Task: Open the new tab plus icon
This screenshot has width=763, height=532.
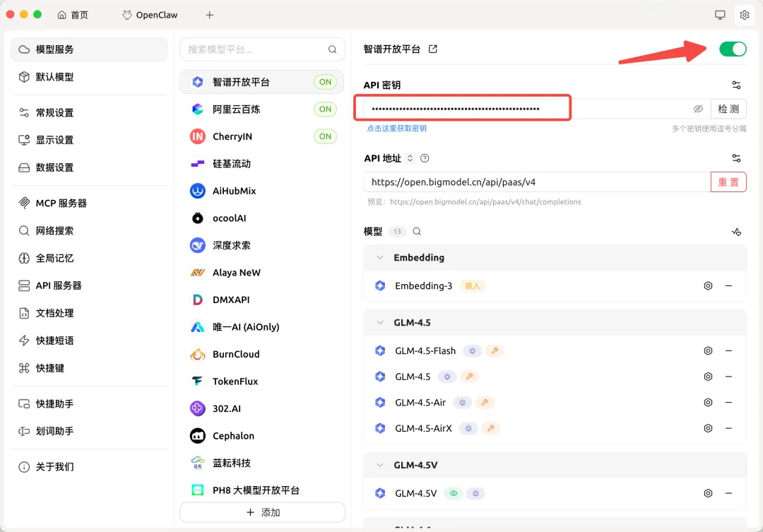Action: [x=209, y=15]
